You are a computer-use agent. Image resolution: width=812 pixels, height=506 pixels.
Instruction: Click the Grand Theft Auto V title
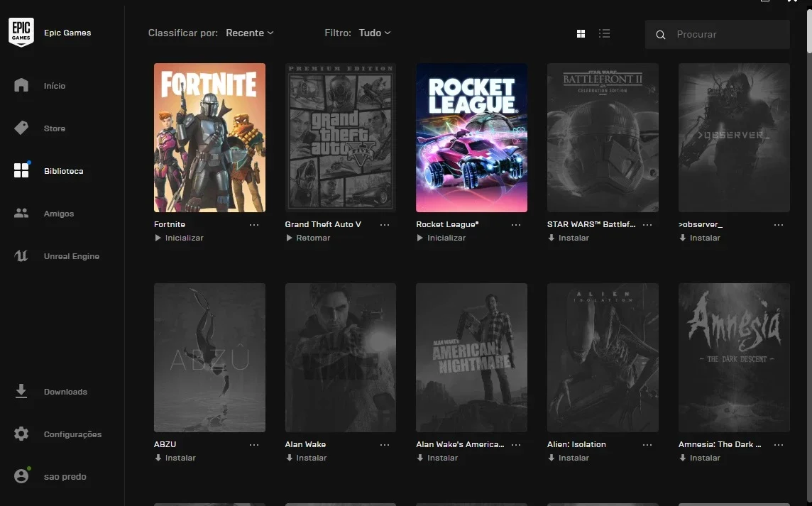pyautogui.click(x=323, y=224)
